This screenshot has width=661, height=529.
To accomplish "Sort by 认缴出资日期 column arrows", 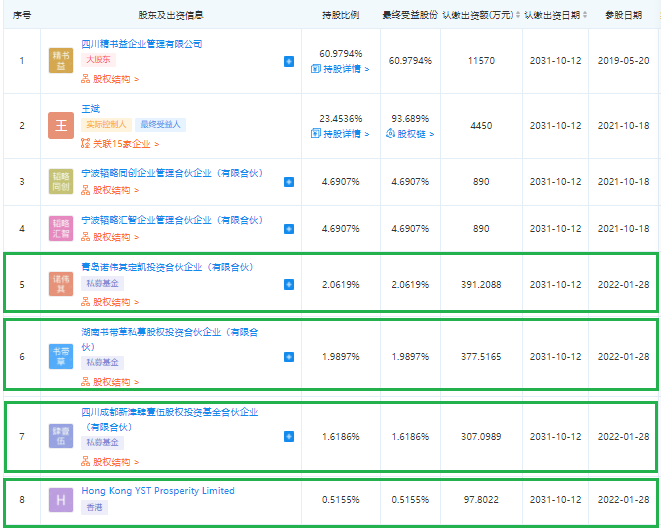I will click(585, 15).
